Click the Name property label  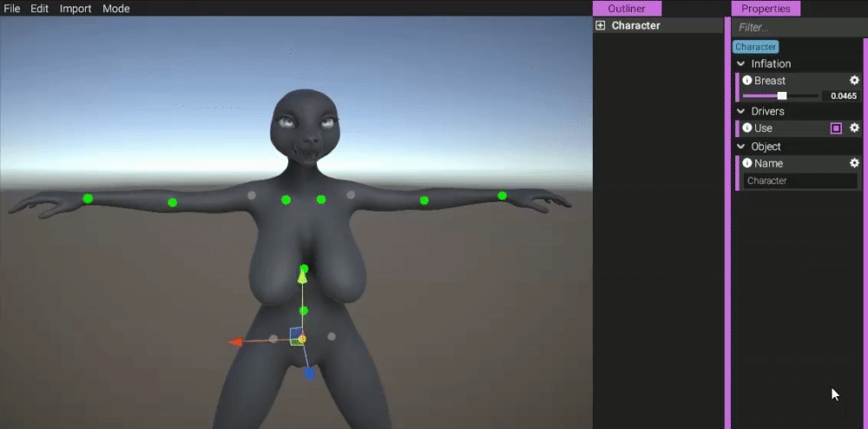(x=768, y=163)
